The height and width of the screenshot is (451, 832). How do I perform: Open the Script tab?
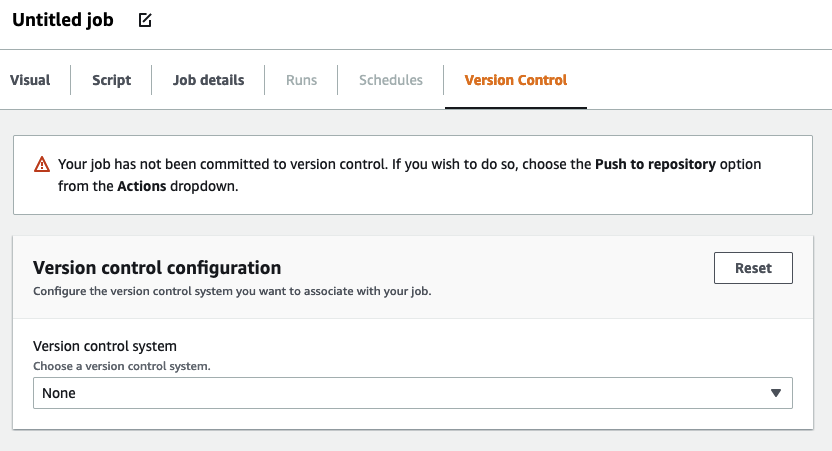pyautogui.click(x=111, y=80)
